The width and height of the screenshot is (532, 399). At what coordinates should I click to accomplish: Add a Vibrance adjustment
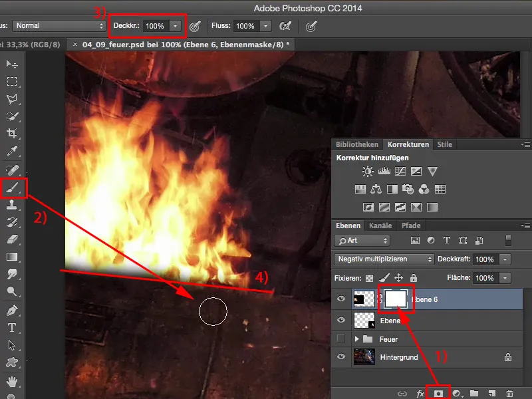[432, 171]
